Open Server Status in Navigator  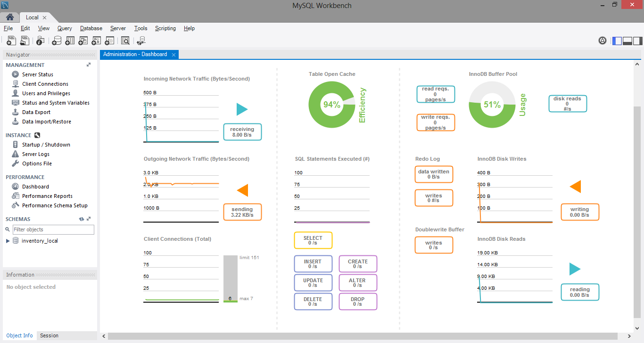coord(37,74)
